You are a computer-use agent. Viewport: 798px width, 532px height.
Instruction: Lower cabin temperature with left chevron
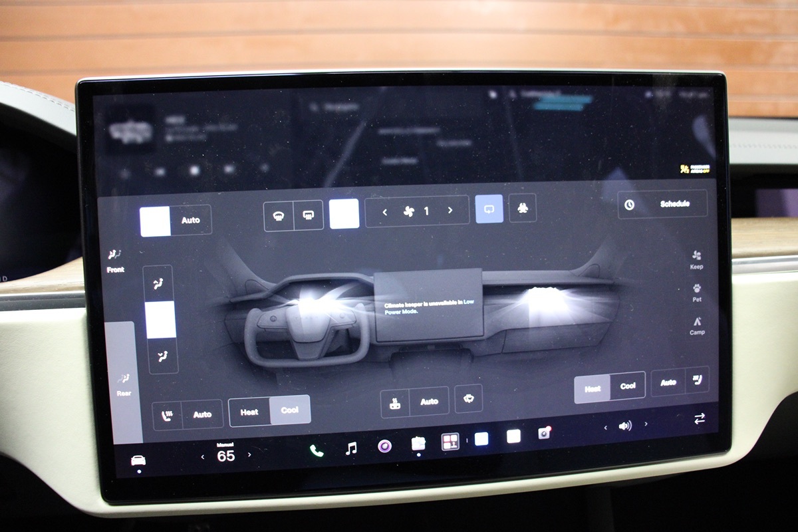pos(203,457)
